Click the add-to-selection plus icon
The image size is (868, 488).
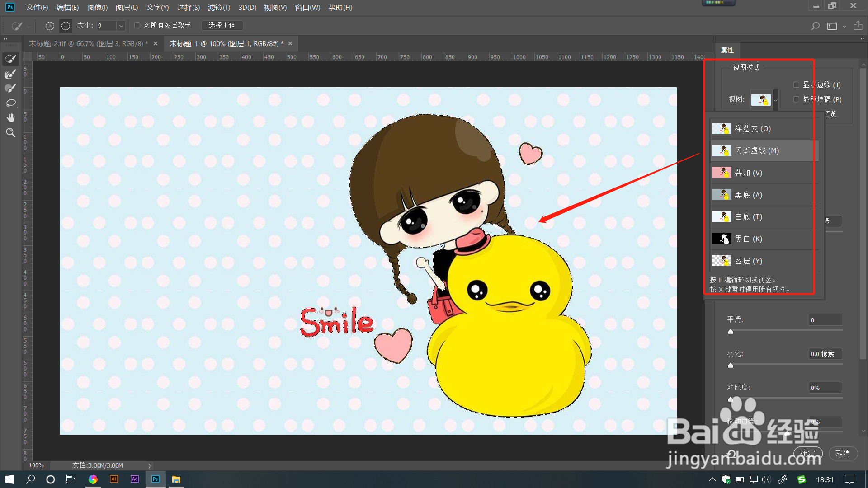50,26
